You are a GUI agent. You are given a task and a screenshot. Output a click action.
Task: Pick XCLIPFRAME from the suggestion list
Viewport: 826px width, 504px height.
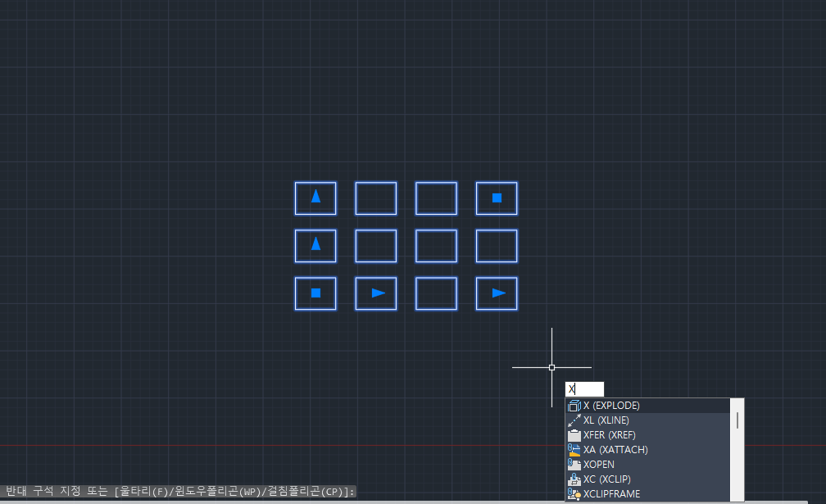648,494
